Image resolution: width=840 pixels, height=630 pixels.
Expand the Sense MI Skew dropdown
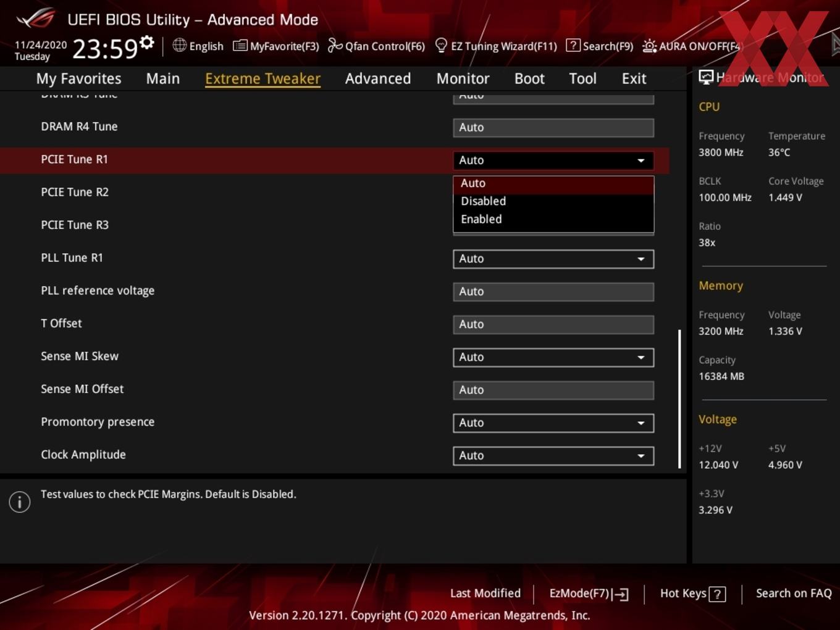[553, 357]
